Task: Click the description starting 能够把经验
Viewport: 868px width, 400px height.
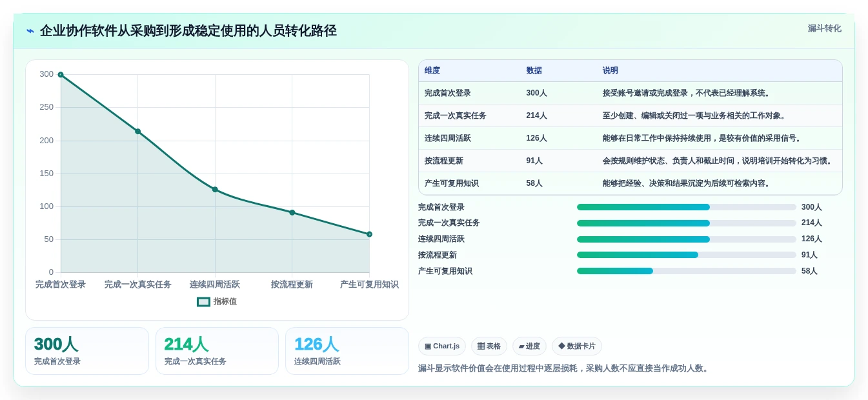Action: 687,183
